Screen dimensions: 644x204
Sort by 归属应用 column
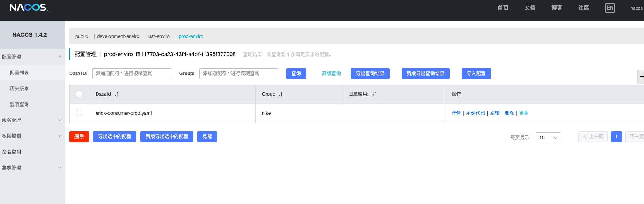[374, 94]
